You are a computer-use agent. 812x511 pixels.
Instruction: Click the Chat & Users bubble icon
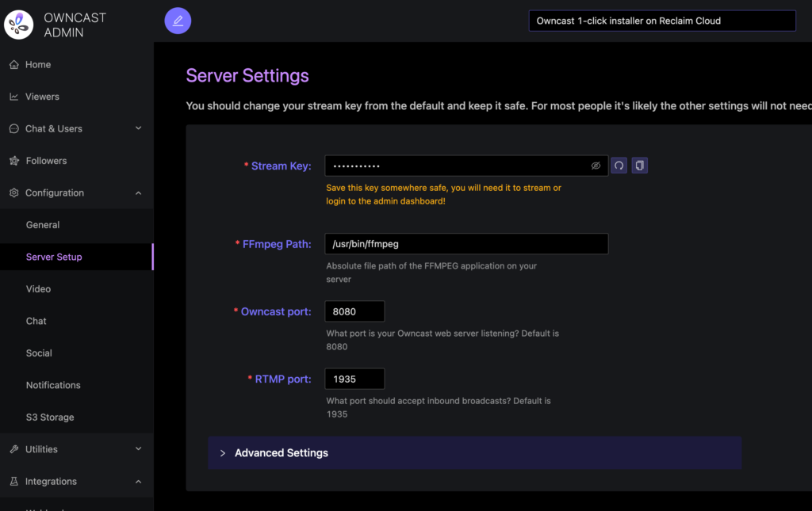point(14,129)
